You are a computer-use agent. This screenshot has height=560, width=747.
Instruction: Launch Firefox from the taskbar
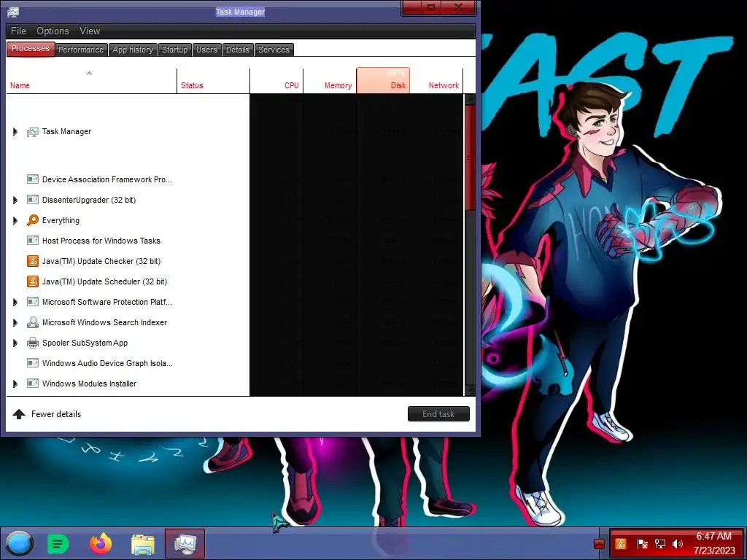coord(101,544)
